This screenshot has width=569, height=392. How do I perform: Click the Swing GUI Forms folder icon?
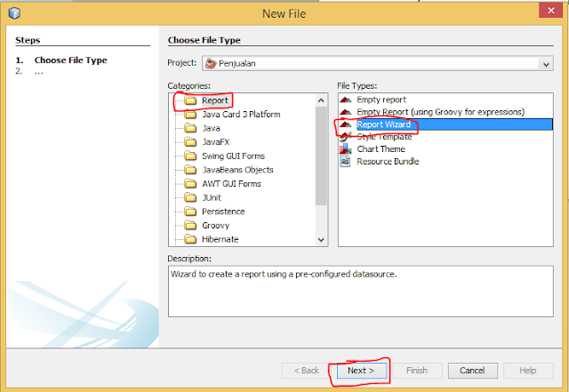[x=190, y=156]
